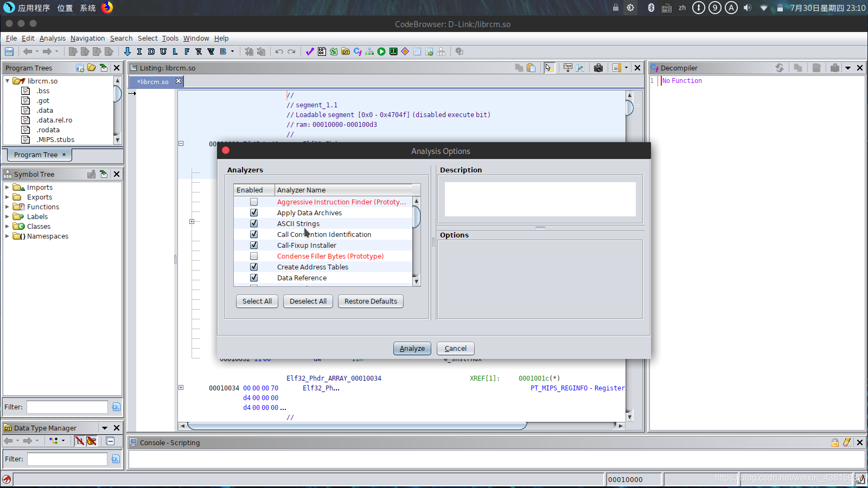
Task: Expand the Classes node in Symbol Tree
Action: click(x=7, y=227)
